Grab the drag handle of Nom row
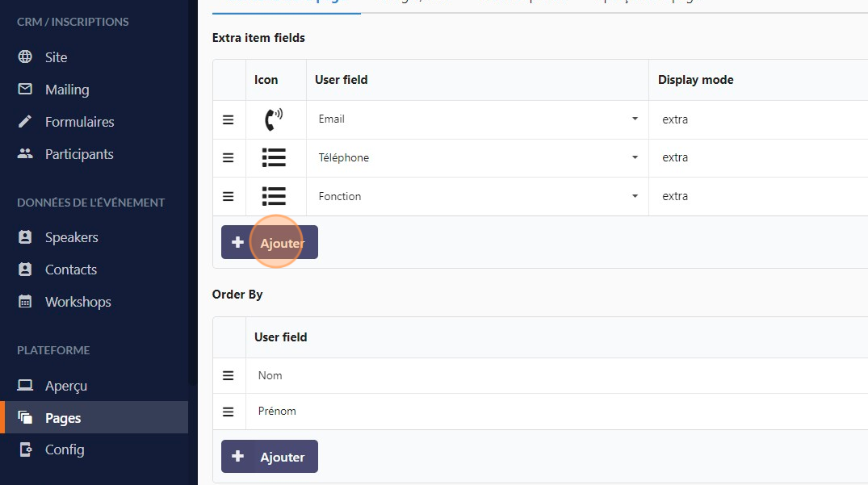 [229, 376]
